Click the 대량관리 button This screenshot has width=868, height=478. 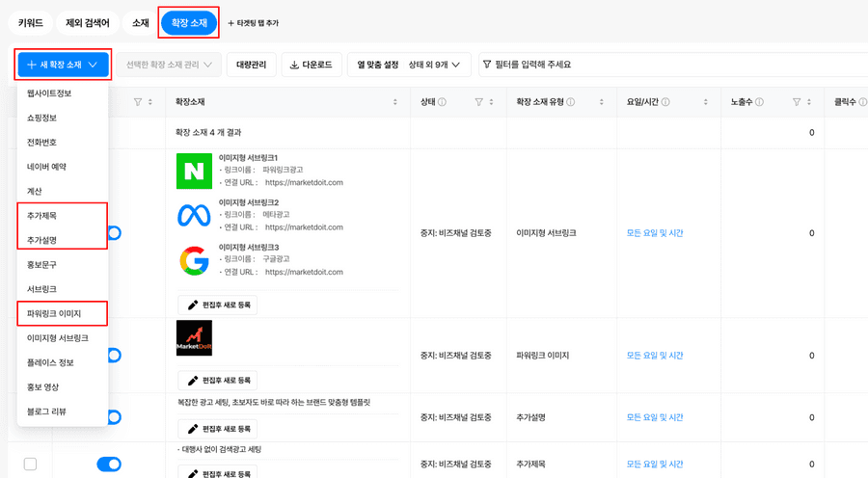point(252,65)
